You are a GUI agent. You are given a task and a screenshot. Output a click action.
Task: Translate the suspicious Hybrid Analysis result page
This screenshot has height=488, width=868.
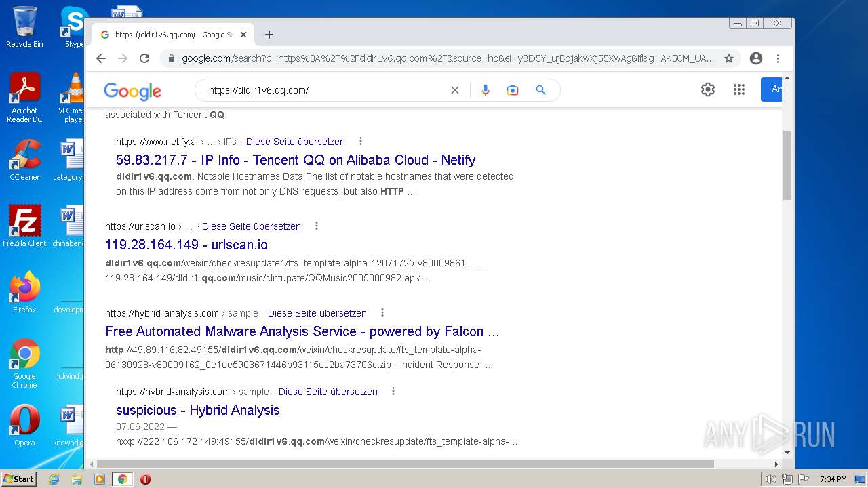[x=328, y=392]
